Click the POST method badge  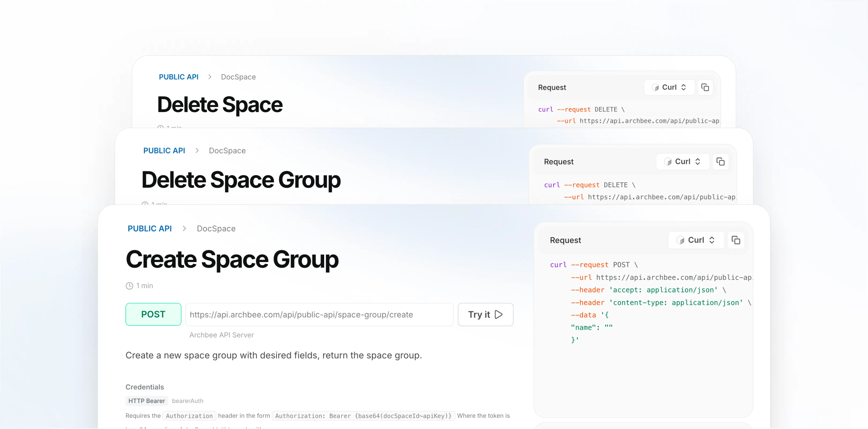pyautogui.click(x=153, y=314)
